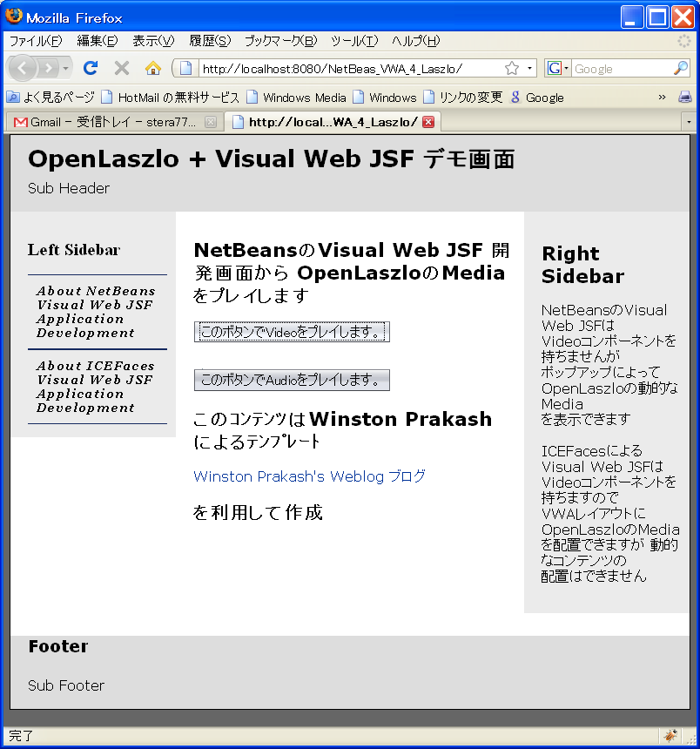The width and height of the screenshot is (700, 749).
Task: Switch to the Gmail 受信トレイ tab
Action: pyautogui.click(x=106, y=122)
